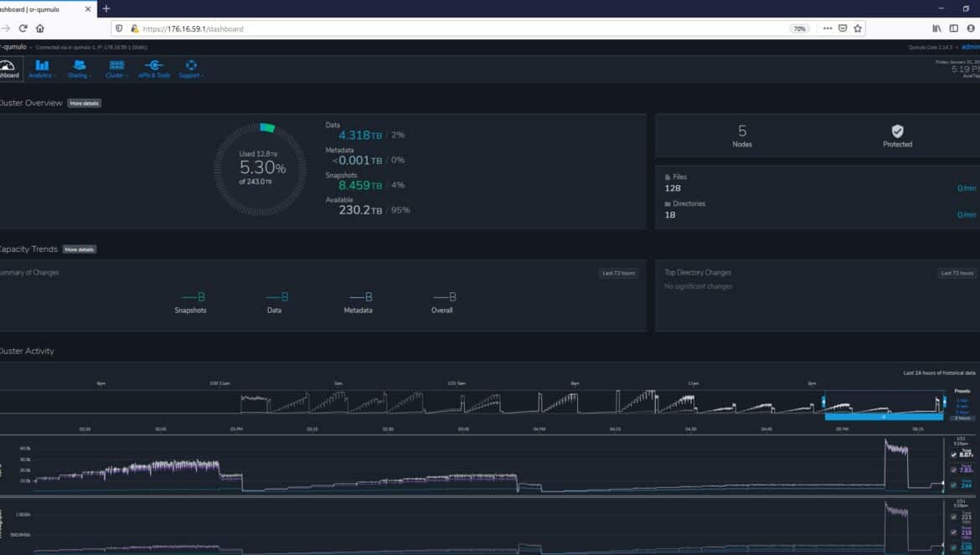
Task: Reload the page in browser
Action: pyautogui.click(x=23, y=28)
